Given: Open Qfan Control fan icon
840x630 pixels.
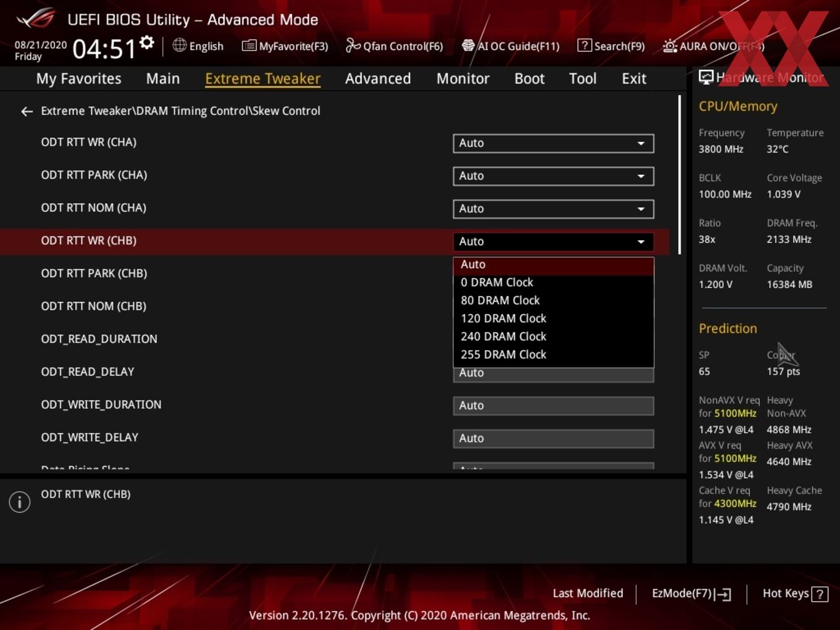Looking at the screenshot, I should pyautogui.click(x=353, y=45).
